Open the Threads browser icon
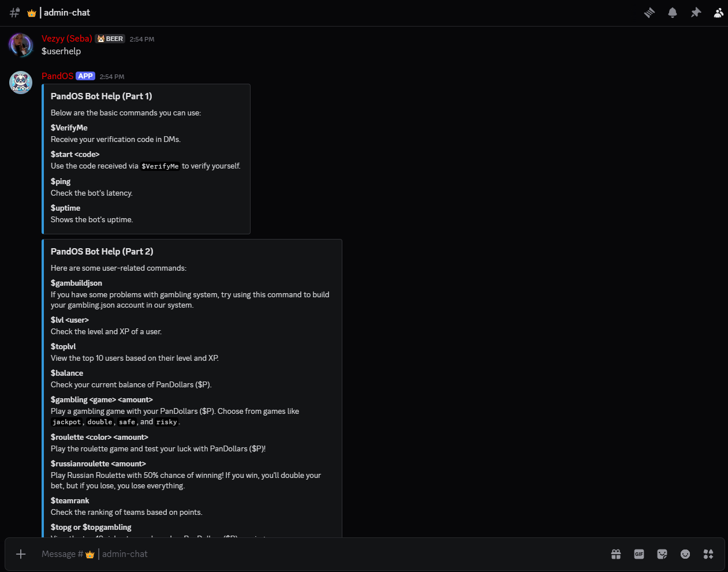 tap(649, 12)
